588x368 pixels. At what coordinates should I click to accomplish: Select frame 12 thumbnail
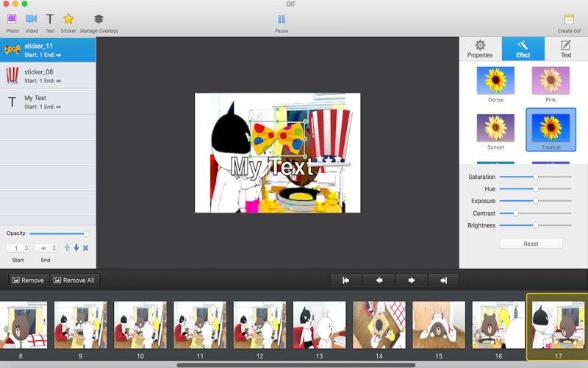click(x=259, y=325)
